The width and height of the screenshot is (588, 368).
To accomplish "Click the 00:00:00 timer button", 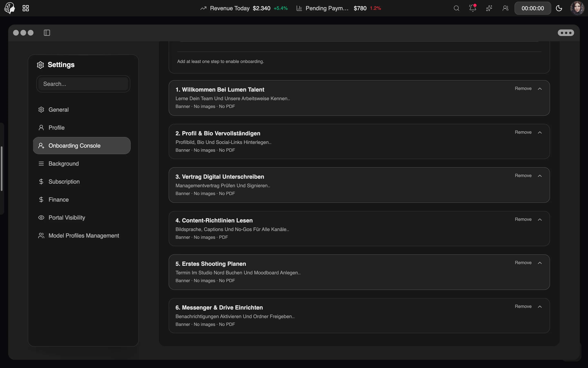I will (533, 8).
